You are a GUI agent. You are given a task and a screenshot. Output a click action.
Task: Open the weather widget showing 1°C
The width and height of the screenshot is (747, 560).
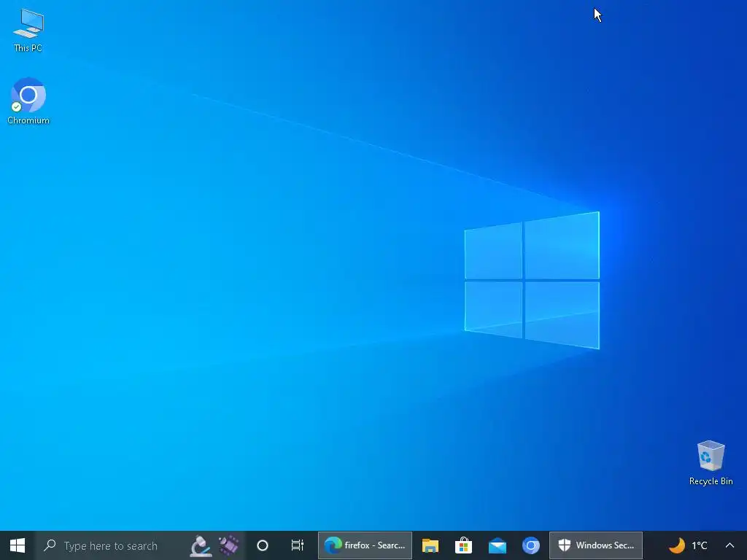coord(687,545)
